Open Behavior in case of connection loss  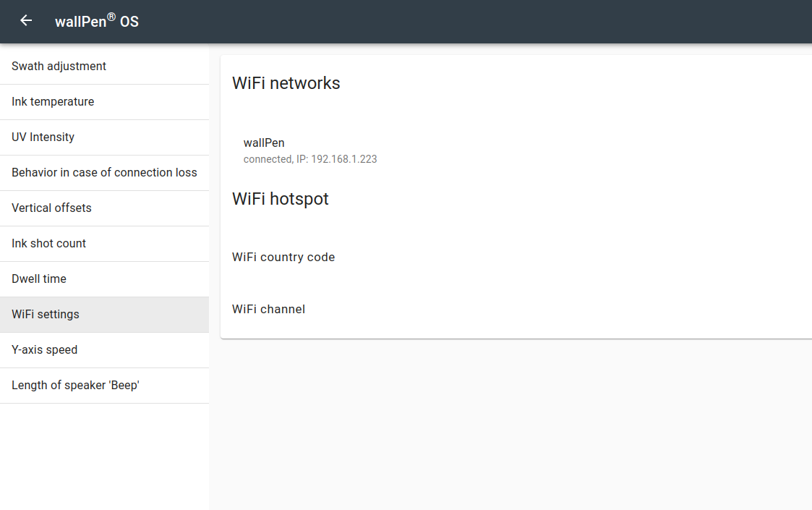(x=105, y=173)
